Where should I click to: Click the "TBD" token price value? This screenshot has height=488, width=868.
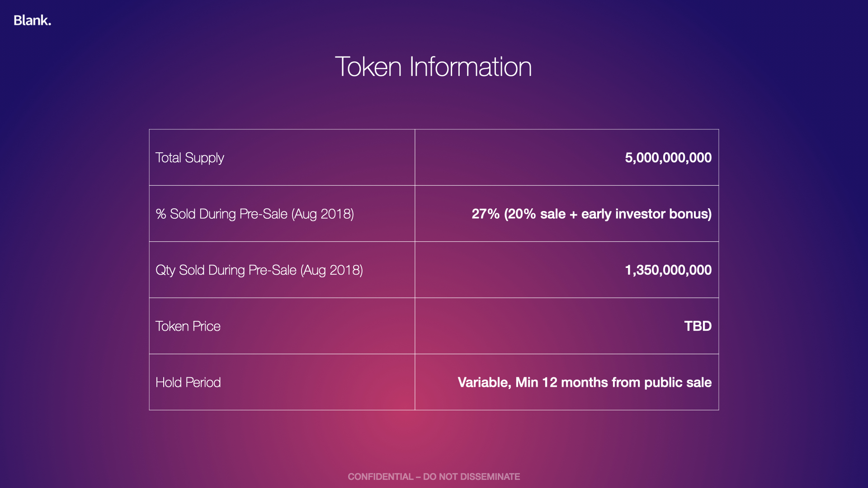(698, 326)
